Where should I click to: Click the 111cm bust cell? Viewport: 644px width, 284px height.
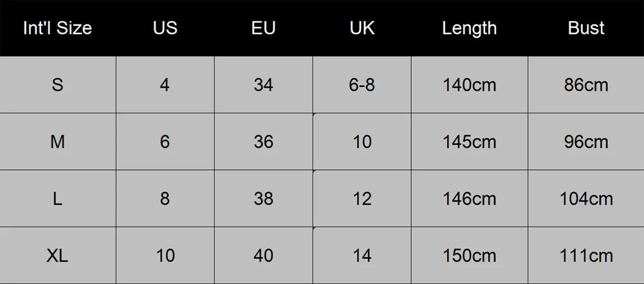(586, 255)
